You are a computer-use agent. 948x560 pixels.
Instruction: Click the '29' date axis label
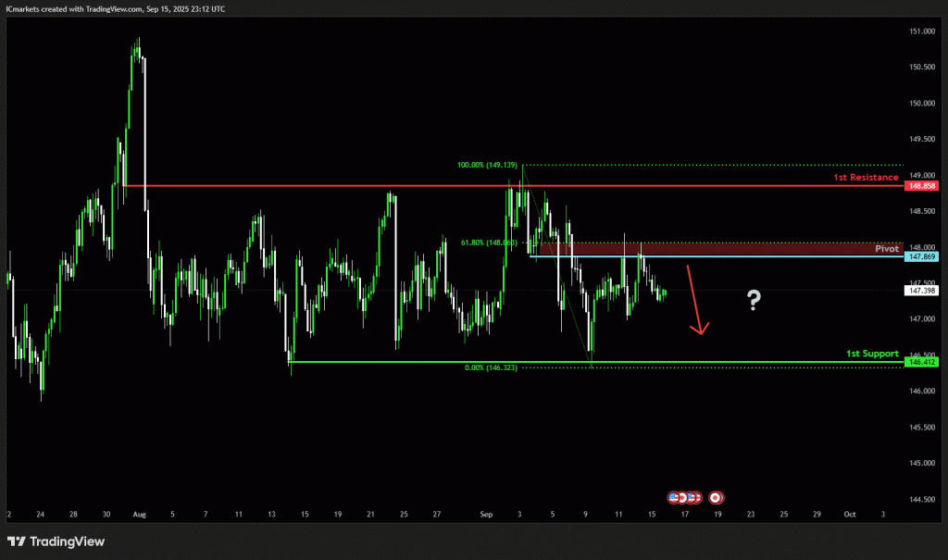[x=817, y=515]
